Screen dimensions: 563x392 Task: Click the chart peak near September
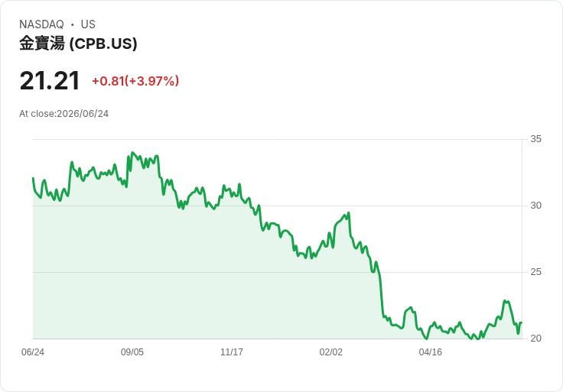(132, 153)
